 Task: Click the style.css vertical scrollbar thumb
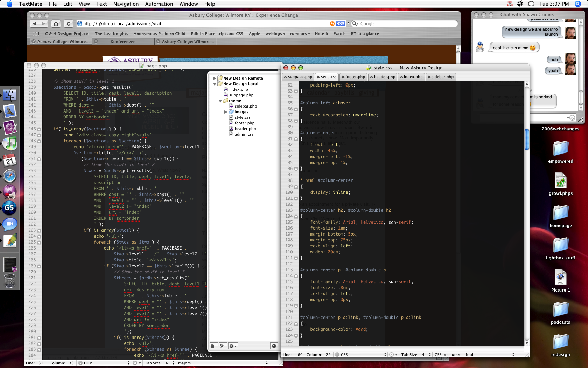527,139
